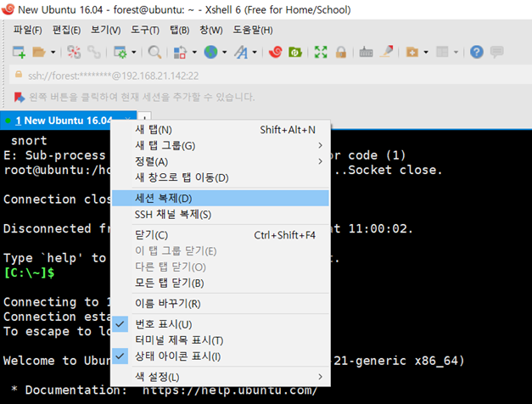Screen dimensions: 532x404
Task: Click the Font letters icon
Action: click(x=241, y=52)
